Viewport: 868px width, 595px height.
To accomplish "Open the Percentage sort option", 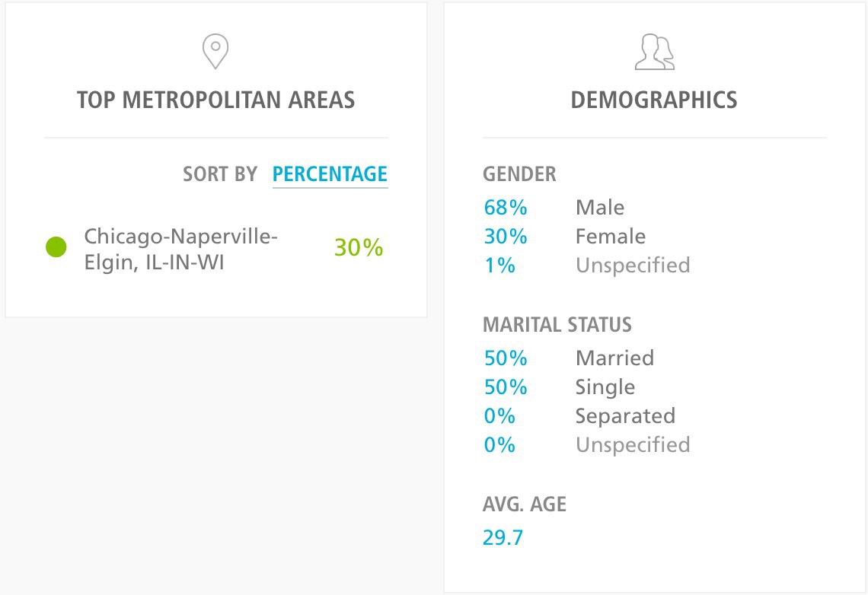I will pos(330,174).
